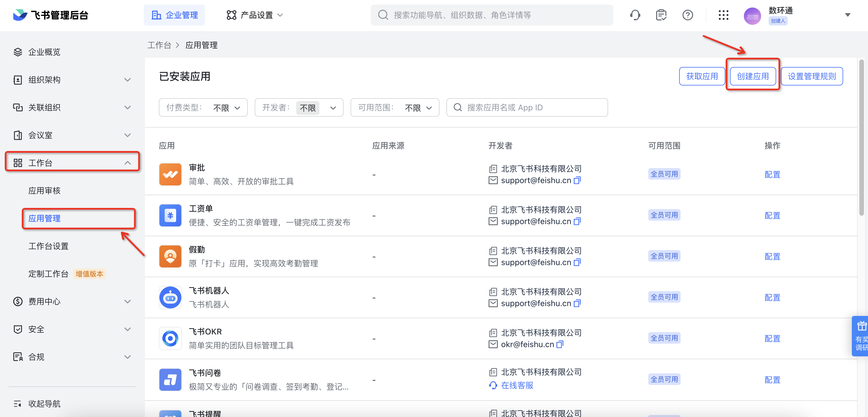Viewport: 868px width, 417px height.
Task: Click 配置 link for 工资单 app
Action: tap(772, 215)
